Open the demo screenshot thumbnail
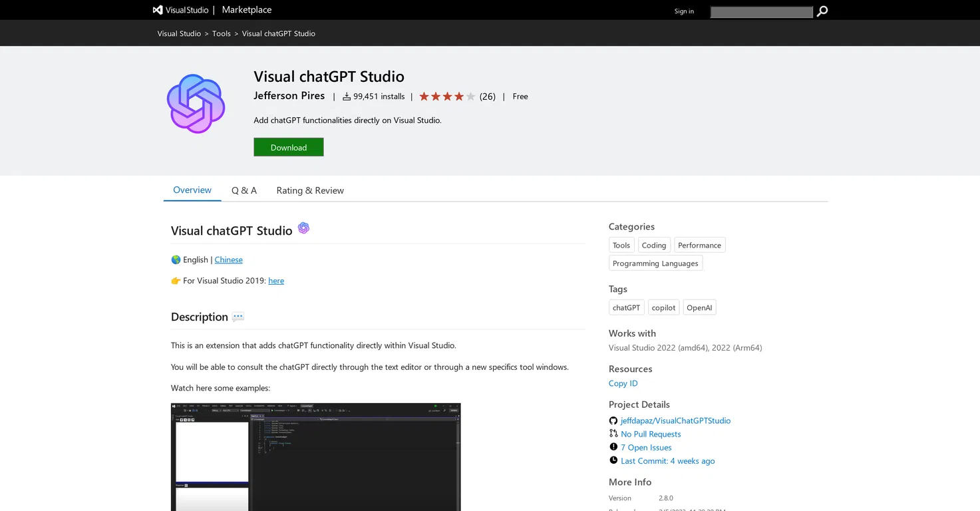Viewport: 980px width, 511px height. [315, 457]
